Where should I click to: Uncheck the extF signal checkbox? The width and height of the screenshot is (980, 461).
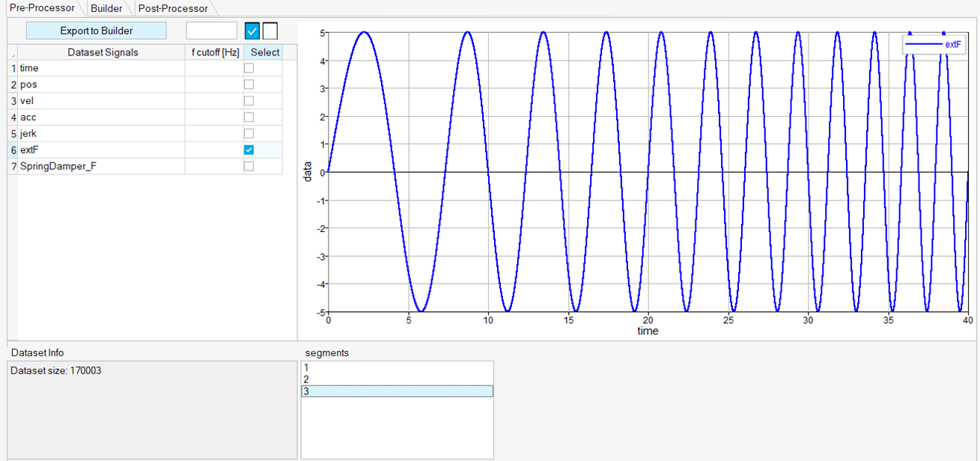click(249, 150)
